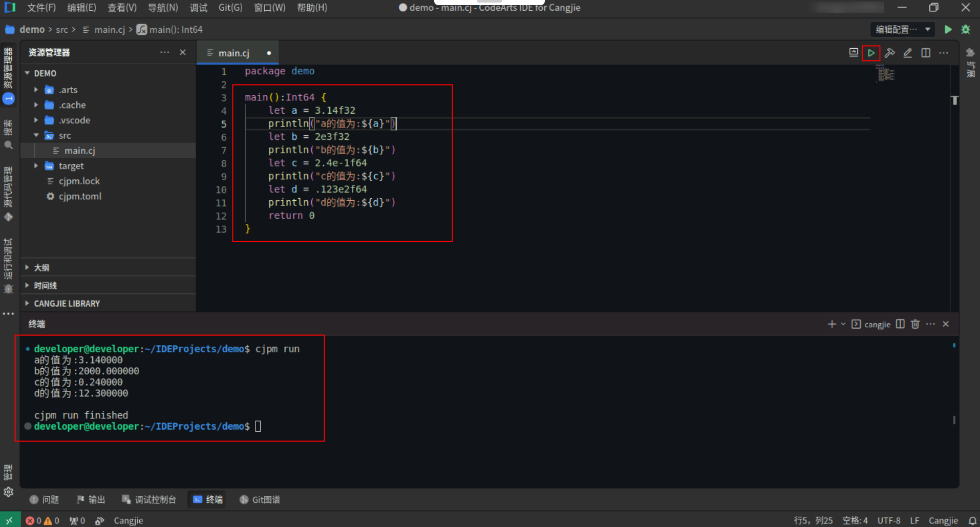Viewport: 980px width, 527px height.
Task: Click the run file icon in editor toolbar
Action: pos(870,53)
